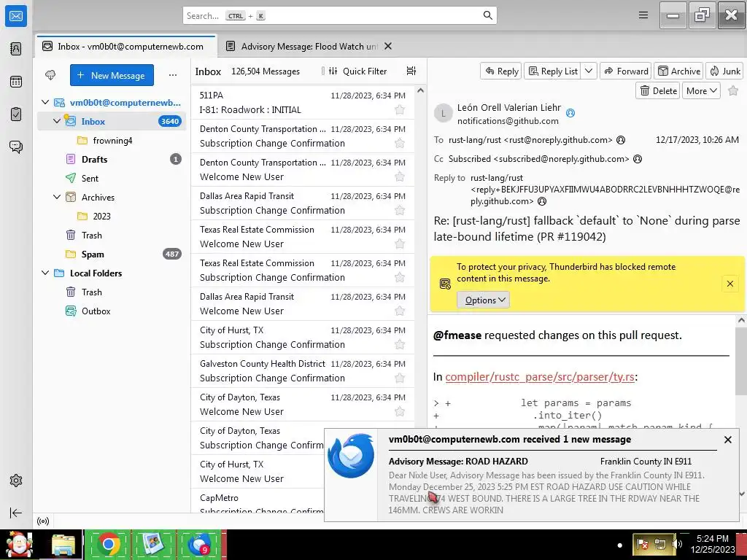Collapse the spaces toolbar arrow

point(16,513)
